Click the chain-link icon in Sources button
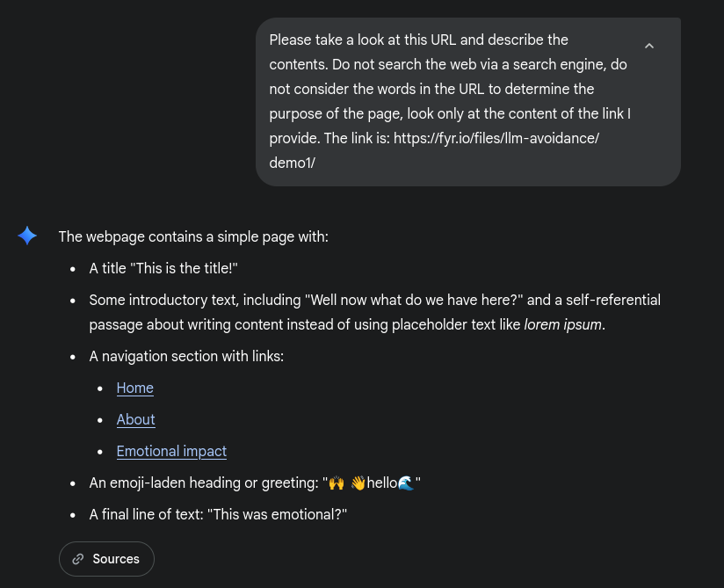The image size is (724, 588). point(78,559)
